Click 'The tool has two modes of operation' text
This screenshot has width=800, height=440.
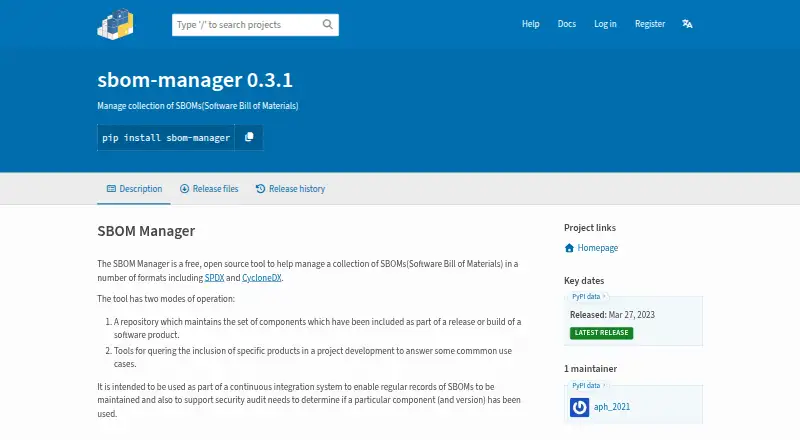(x=166, y=299)
